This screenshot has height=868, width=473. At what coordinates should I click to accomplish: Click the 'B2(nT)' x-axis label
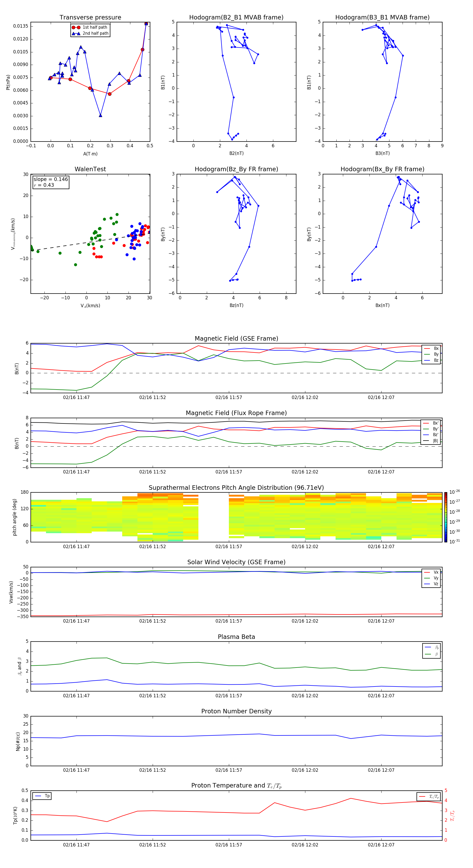point(236,153)
